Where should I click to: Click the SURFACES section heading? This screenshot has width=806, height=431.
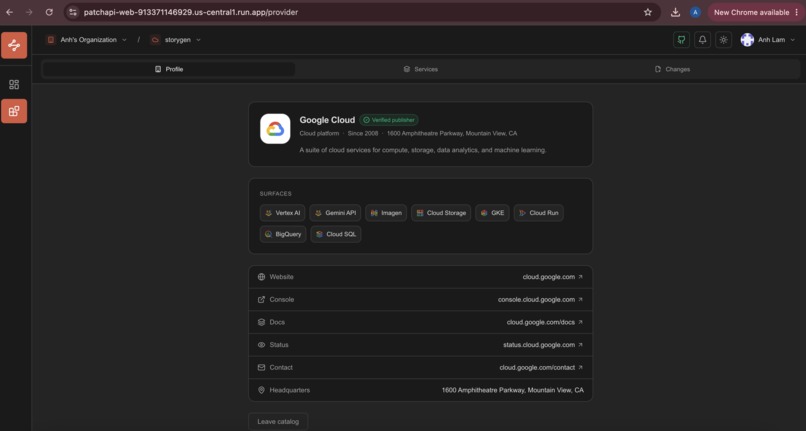click(276, 194)
